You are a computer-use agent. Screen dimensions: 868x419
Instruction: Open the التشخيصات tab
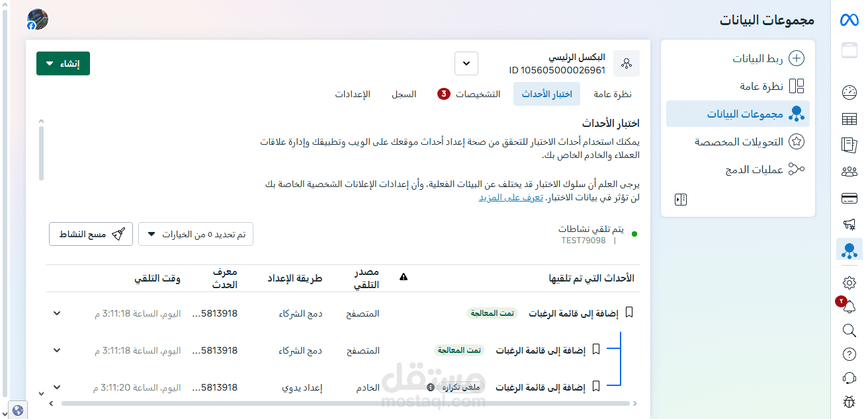tap(468, 94)
